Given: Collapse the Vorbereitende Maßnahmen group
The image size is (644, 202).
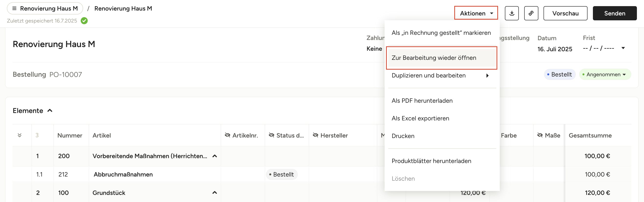Looking at the screenshot, I should [214, 156].
